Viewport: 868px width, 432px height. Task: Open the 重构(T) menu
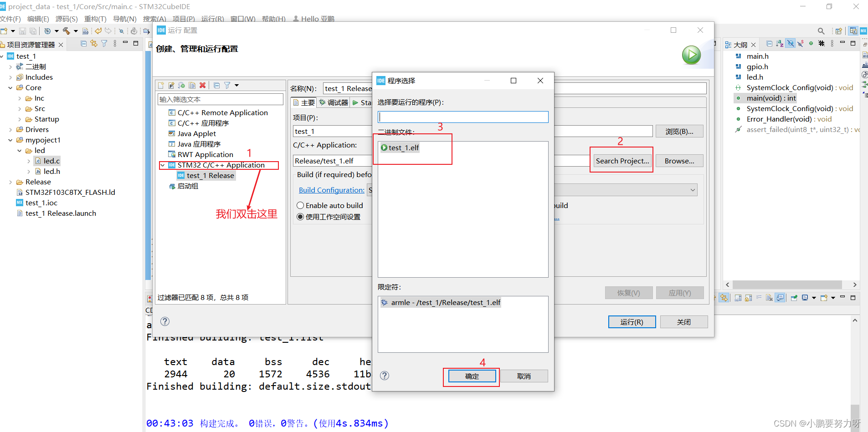pyautogui.click(x=95, y=19)
